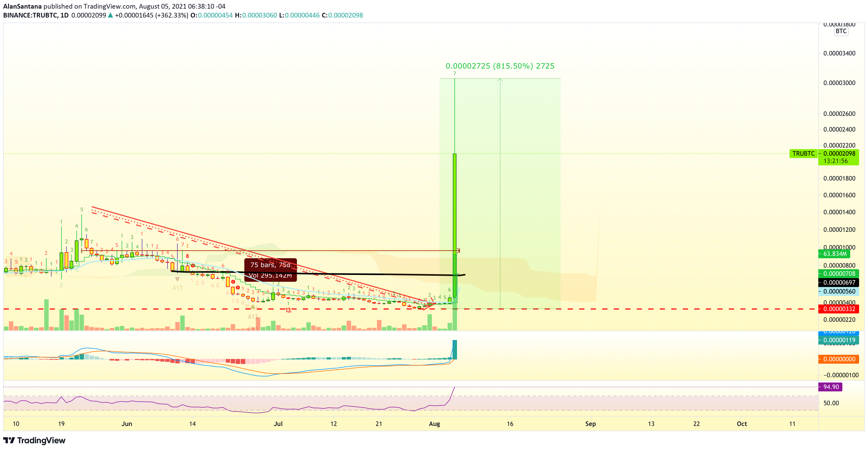Click the orange 0.00000000 signal label

tap(839, 359)
